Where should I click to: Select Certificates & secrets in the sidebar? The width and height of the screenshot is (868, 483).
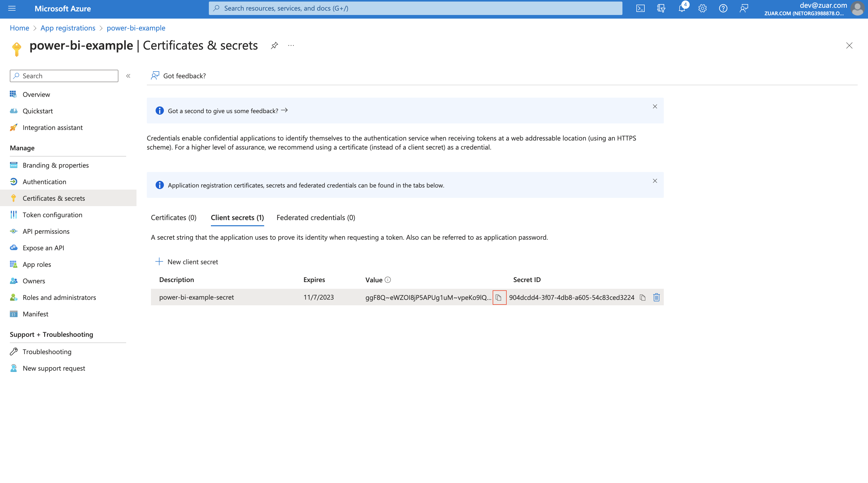coord(68,198)
